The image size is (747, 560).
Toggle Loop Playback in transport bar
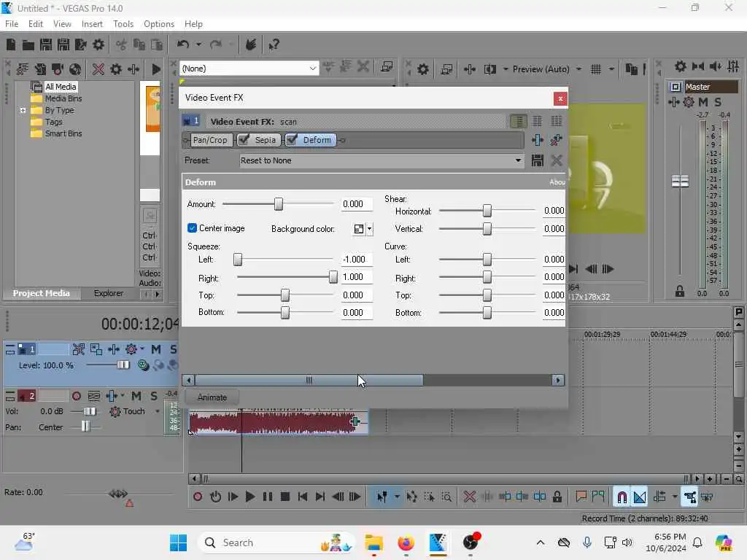coord(215,497)
